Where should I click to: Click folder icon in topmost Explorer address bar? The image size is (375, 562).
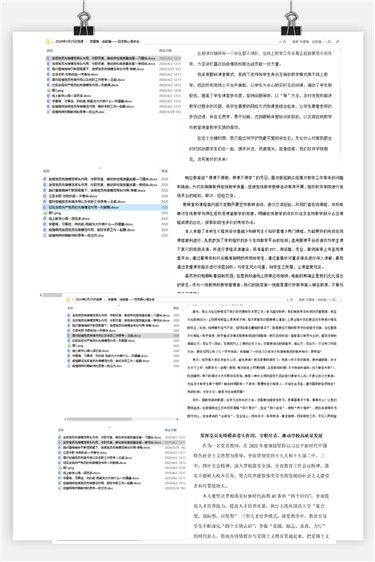48,42
